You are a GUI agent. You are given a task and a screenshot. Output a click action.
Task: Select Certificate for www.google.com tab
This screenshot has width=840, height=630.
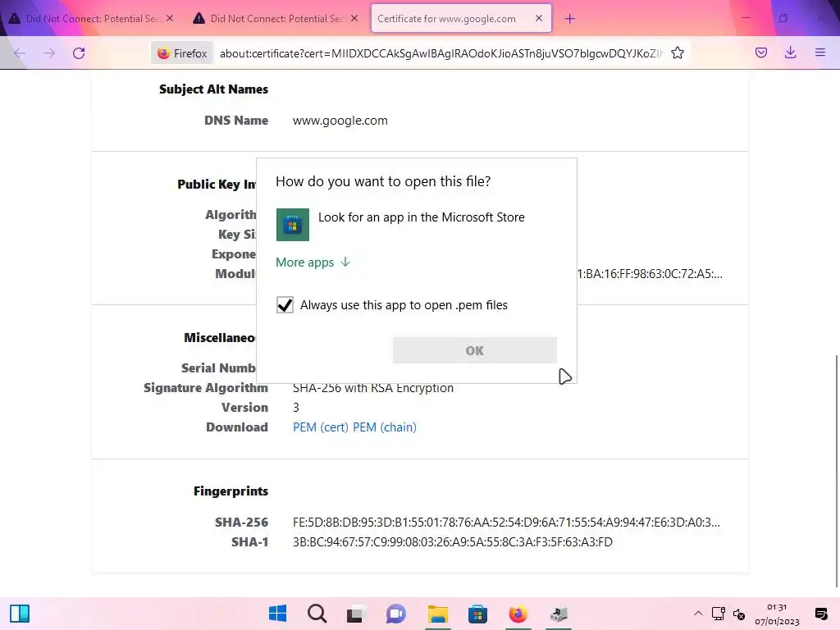461,19
